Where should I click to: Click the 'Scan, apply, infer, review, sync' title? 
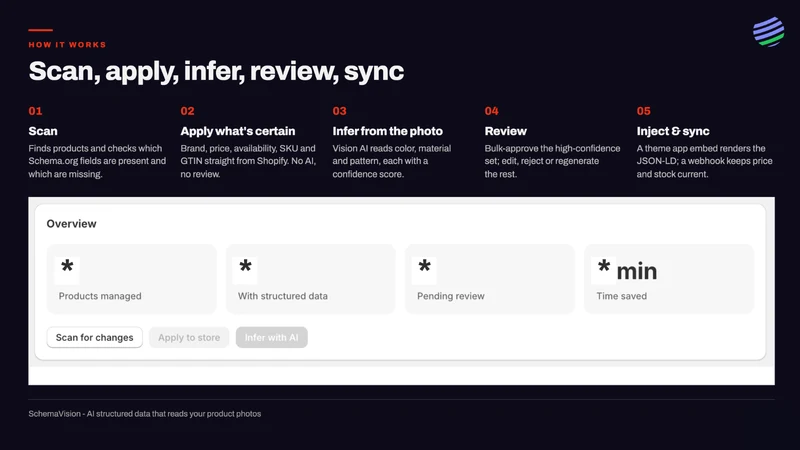(216, 71)
